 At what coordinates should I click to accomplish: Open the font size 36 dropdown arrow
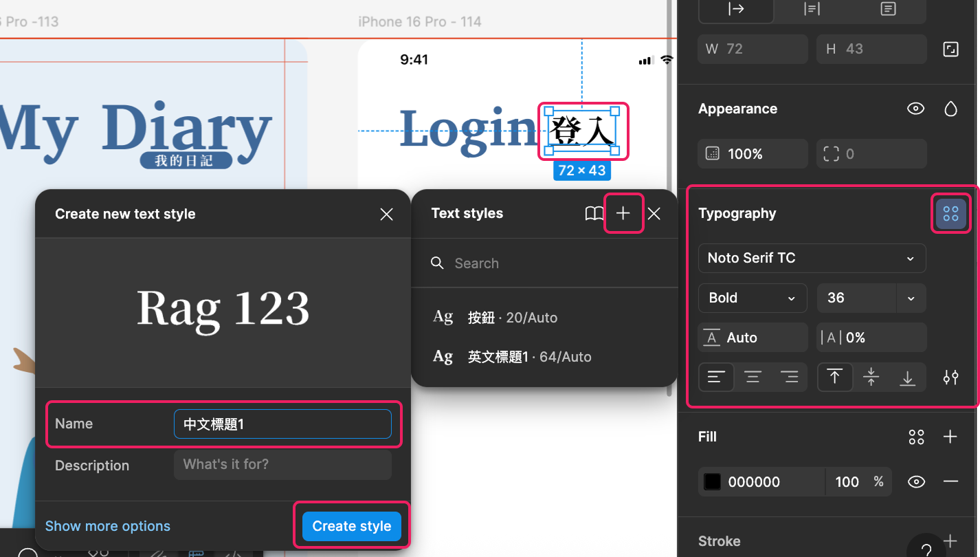911,298
